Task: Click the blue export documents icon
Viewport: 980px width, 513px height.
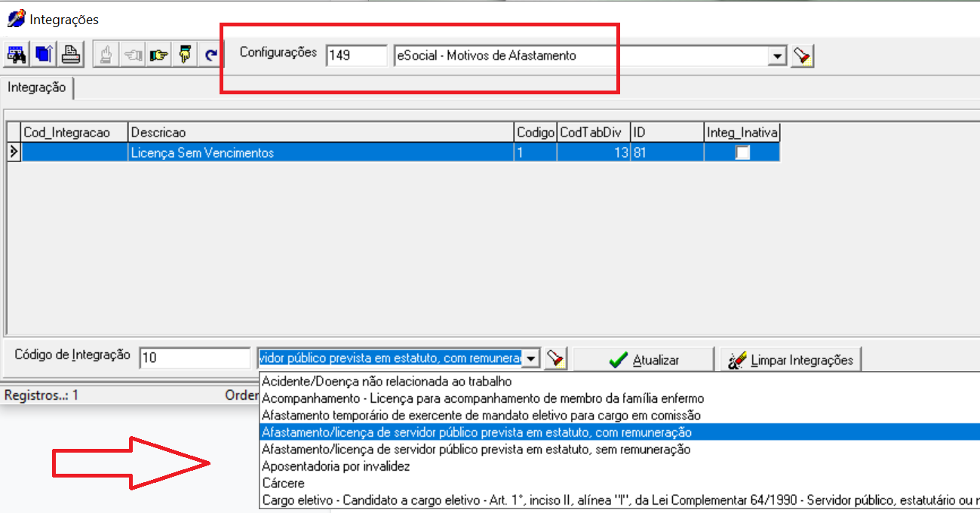Action: point(44,55)
